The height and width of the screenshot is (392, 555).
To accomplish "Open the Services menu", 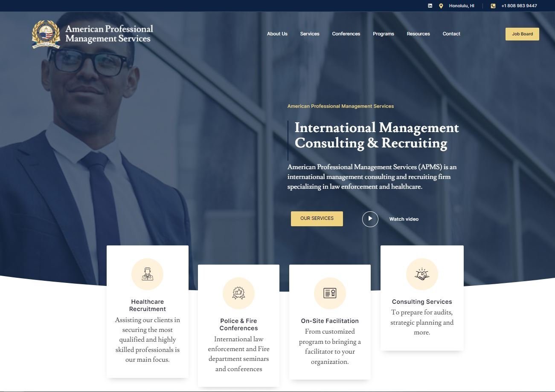I will [x=310, y=34].
